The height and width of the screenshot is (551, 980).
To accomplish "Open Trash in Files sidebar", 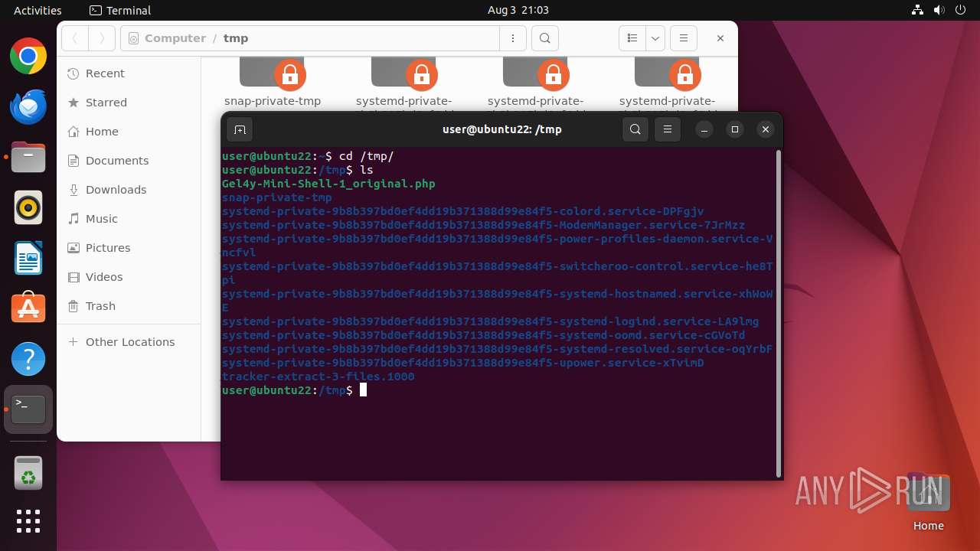I will (129, 306).
